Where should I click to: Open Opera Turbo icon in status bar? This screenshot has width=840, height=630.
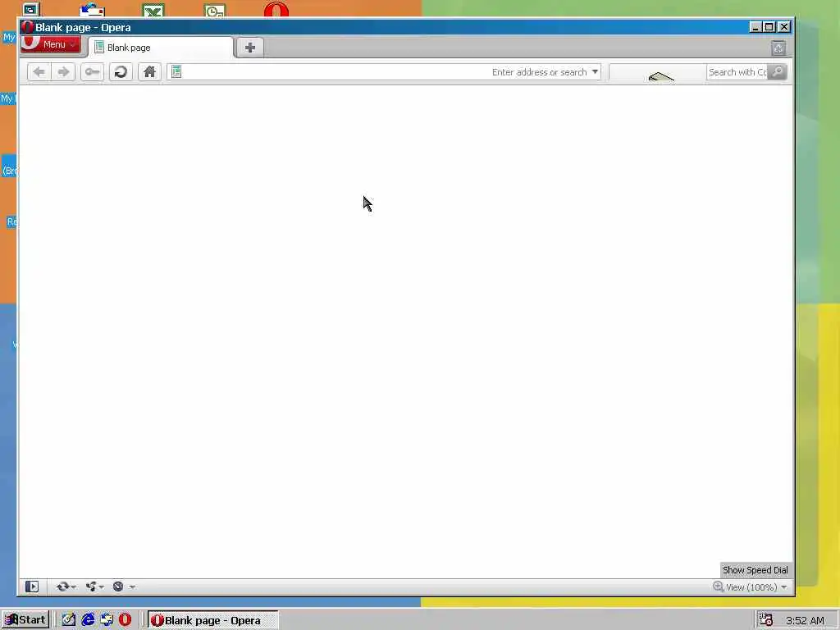point(118,587)
